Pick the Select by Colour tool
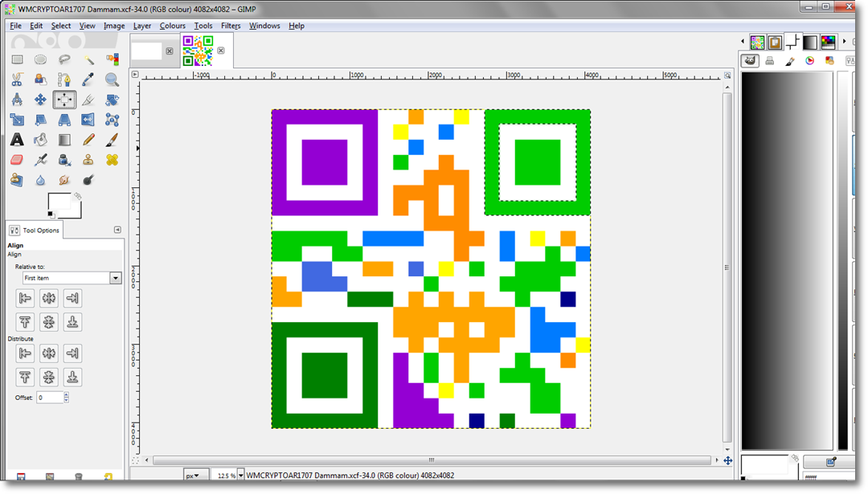Image resolution: width=868 pixels, height=494 pixels. point(112,59)
